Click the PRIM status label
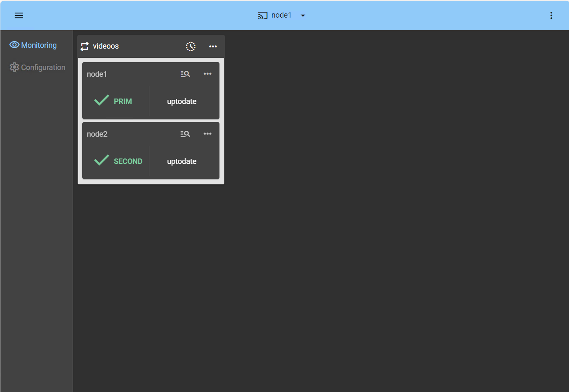Viewport: 569px width, 392px height. [x=123, y=101]
